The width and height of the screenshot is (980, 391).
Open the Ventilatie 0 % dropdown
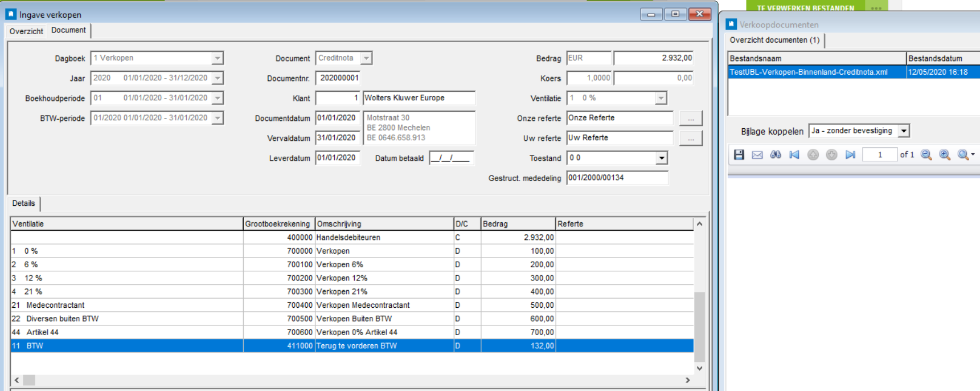661,98
